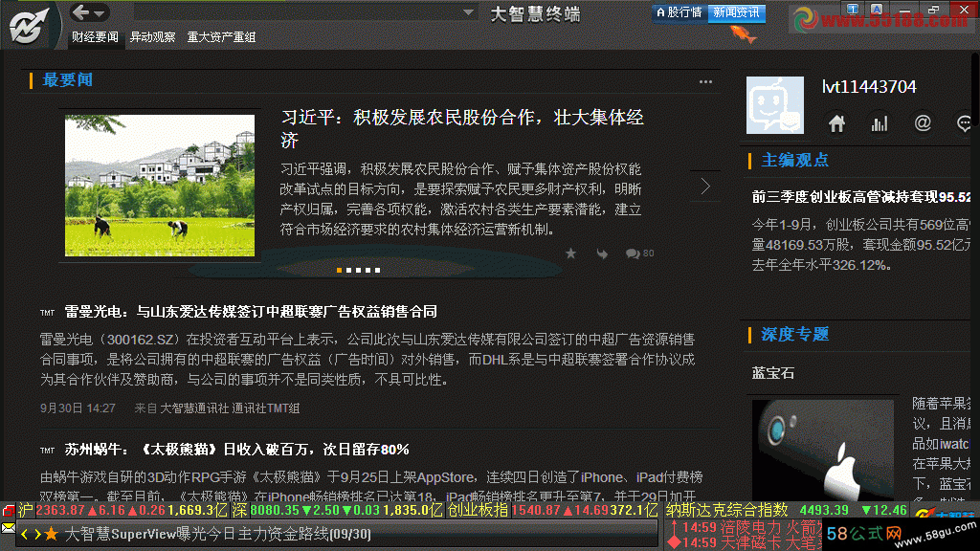Open the chat bubble icon under username
980x551 pixels.
(965, 123)
